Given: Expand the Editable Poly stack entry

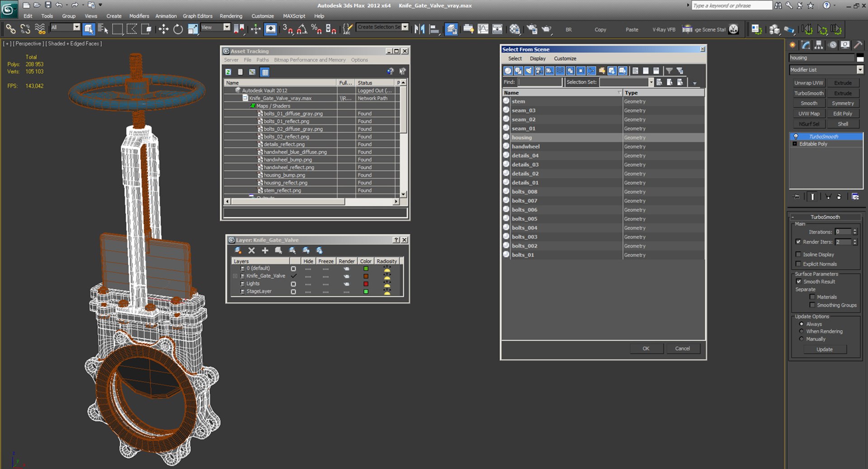Looking at the screenshot, I should click(x=795, y=144).
